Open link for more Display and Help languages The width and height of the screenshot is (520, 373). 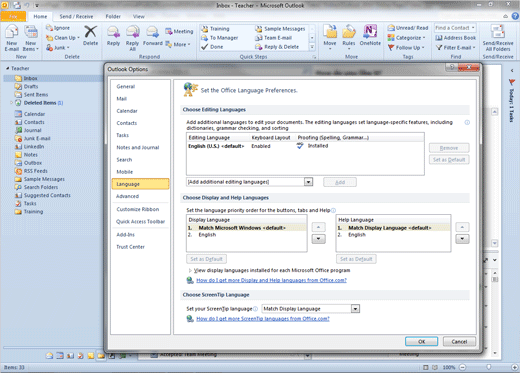271,280
